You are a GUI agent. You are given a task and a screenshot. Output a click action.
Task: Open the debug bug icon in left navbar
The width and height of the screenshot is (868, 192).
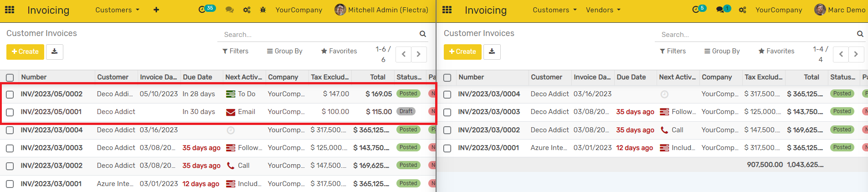pyautogui.click(x=263, y=10)
